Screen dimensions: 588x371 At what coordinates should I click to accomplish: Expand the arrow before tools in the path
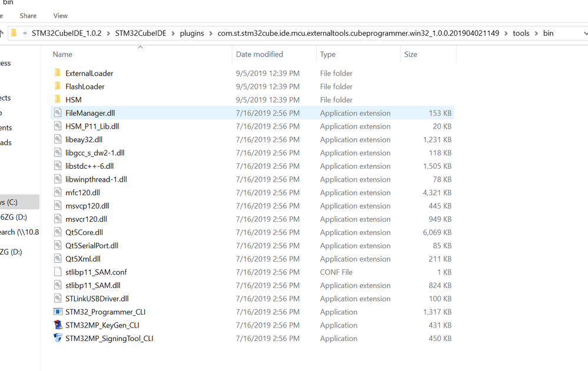506,34
